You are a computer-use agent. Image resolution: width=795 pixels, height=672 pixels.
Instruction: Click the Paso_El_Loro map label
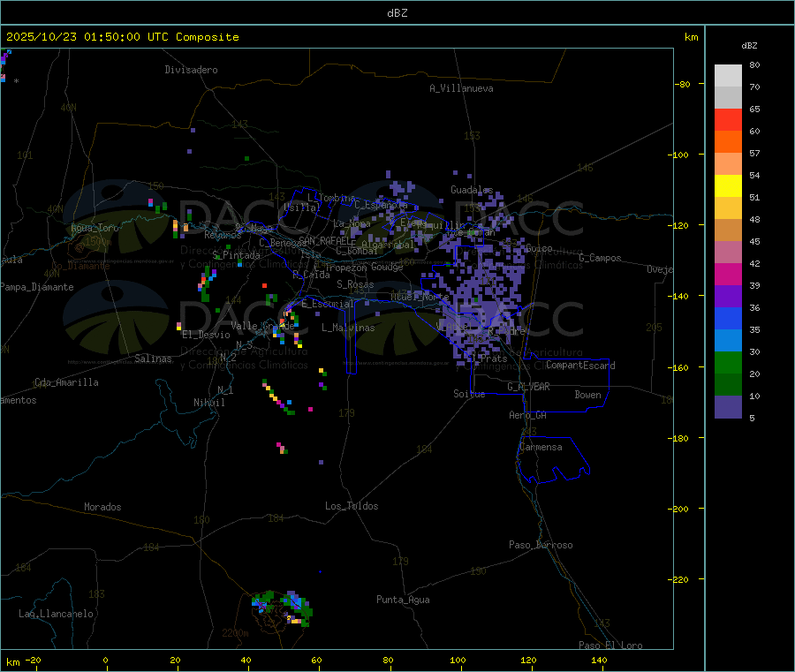[x=611, y=646]
